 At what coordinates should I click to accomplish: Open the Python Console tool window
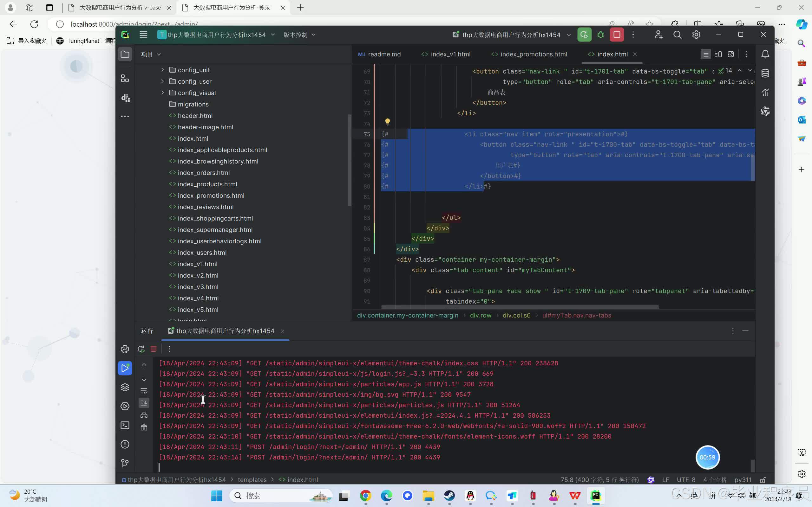pyautogui.click(x=125, y=349)
